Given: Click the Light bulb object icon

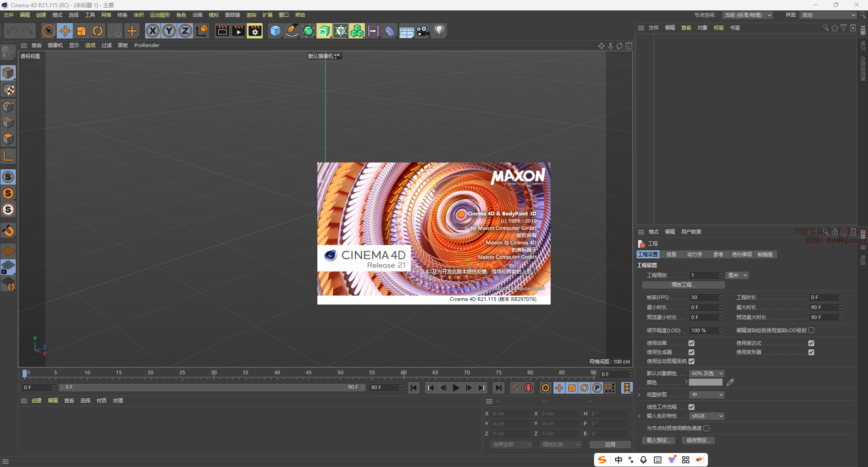Looking at the screenshot, I should pyautogui.click(x=439, y=31).
